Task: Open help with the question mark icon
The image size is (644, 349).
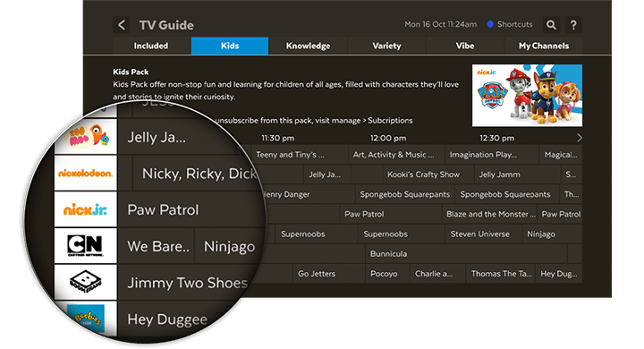Action: coord(573,25)
